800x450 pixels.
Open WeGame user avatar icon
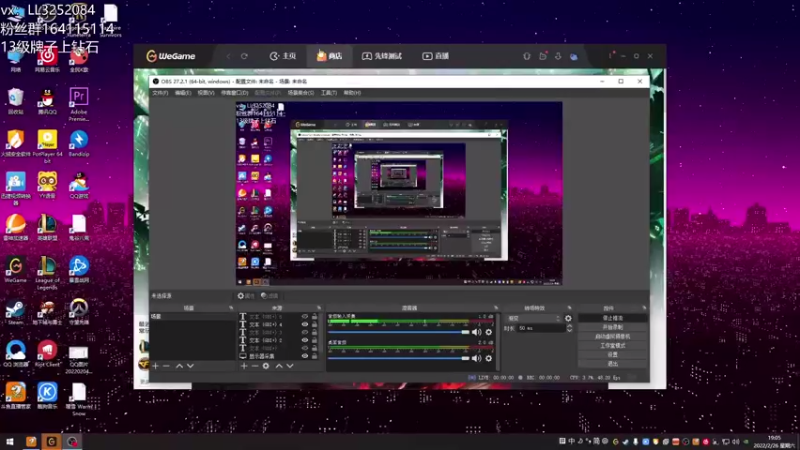coord(574,56)
